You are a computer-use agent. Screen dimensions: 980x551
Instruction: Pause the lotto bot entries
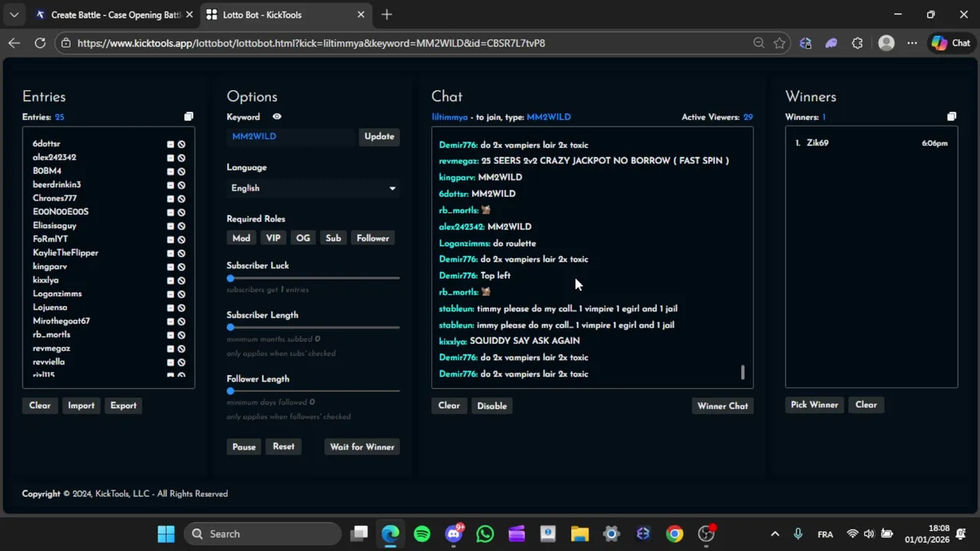pyautogui.click(x=244, y=447)
